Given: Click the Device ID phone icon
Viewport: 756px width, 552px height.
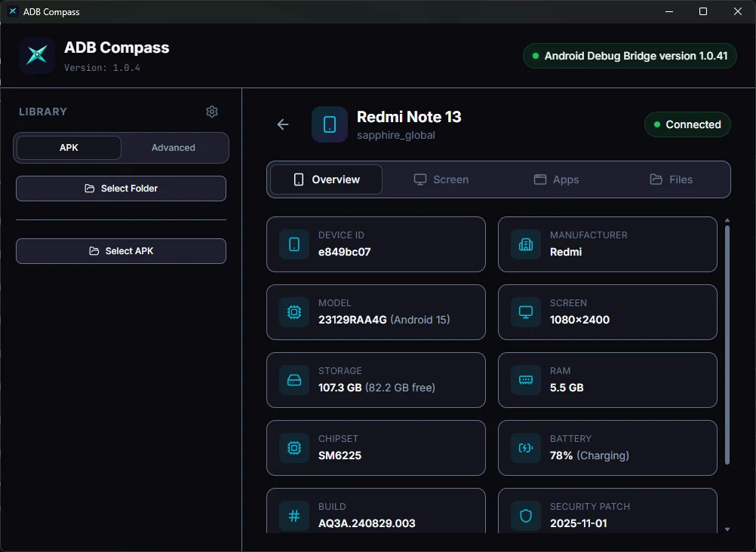Looking at the screenshot, I should (293, 244).
